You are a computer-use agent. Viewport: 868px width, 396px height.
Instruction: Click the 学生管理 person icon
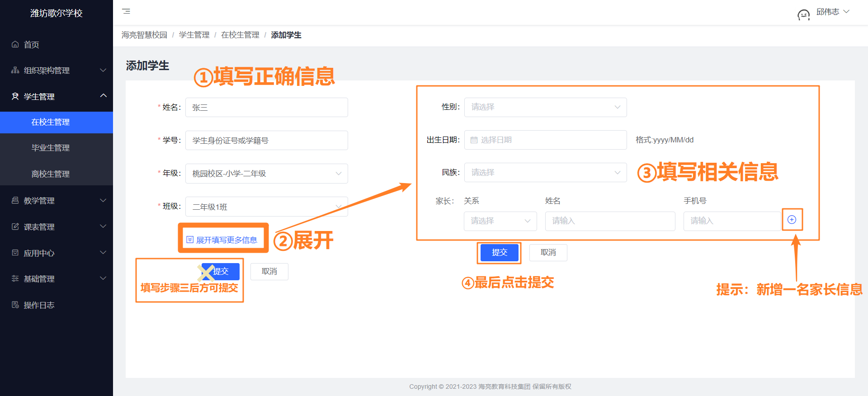click(15, 96)
